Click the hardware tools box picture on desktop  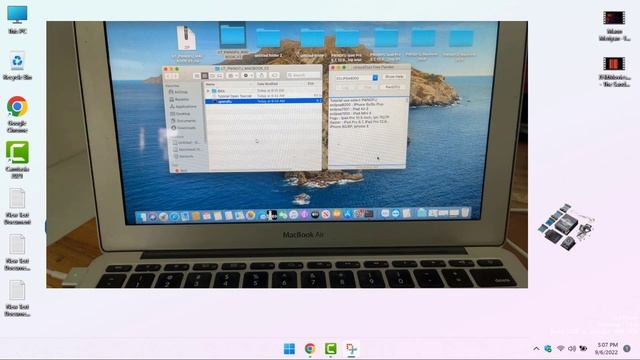pos(566,227)
